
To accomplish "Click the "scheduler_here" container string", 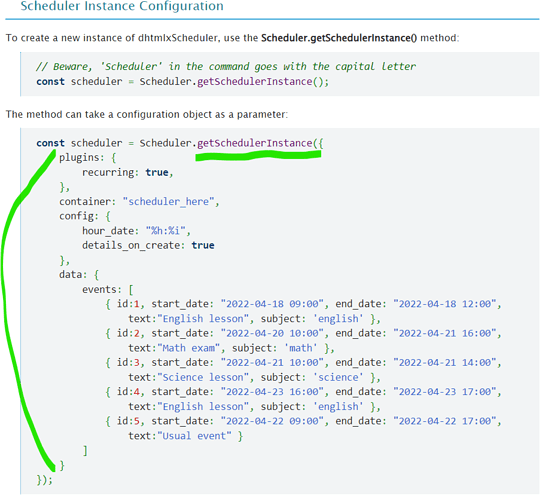I will pyautogui.click(x=168, y=202).
